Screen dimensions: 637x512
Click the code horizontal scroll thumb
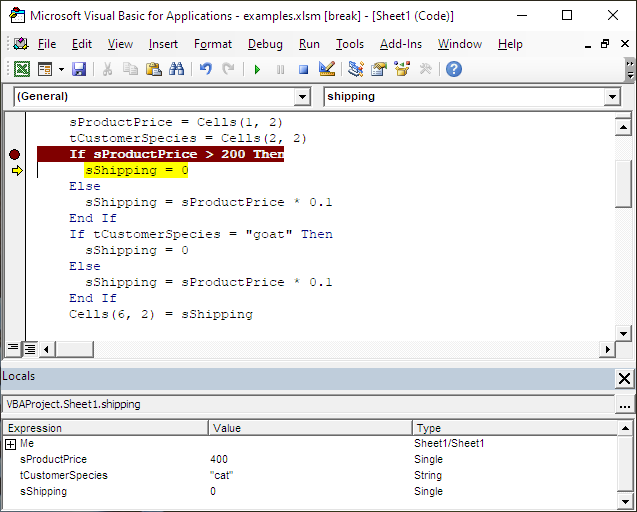[74, 349]
